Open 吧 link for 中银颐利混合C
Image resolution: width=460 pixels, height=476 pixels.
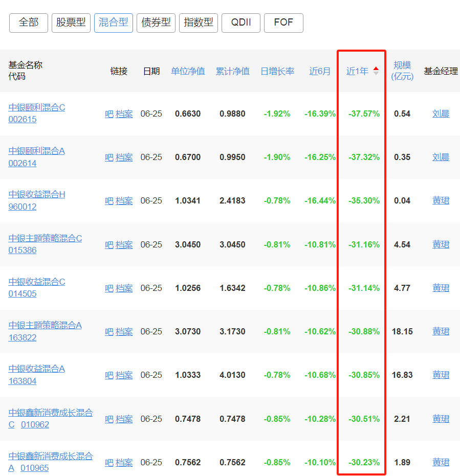(109, 114)
